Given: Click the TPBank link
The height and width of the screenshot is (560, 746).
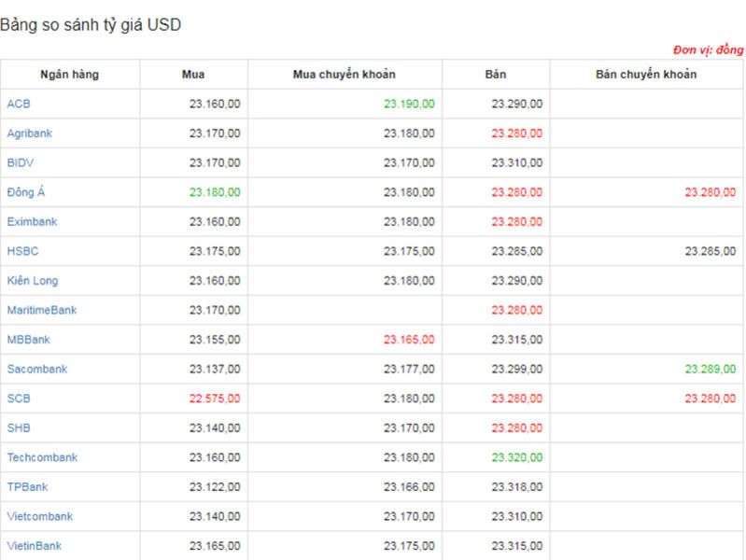Looking at the screenshot, I should [x=27, y=487].
